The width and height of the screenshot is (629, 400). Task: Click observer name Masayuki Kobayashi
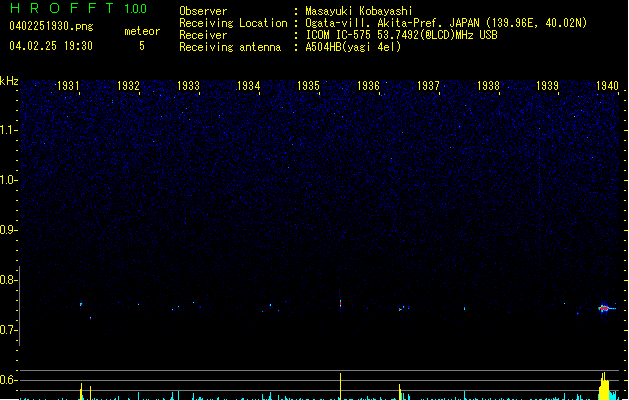(359, 11)
